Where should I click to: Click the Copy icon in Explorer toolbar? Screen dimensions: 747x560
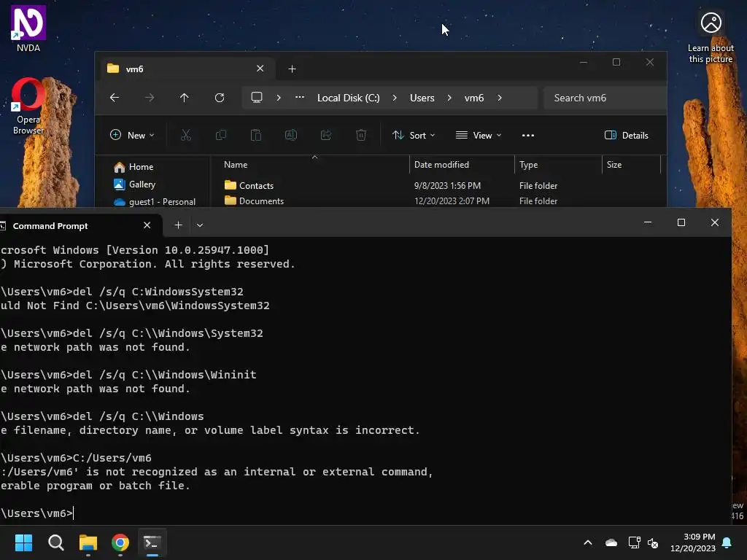coord(220,135)
